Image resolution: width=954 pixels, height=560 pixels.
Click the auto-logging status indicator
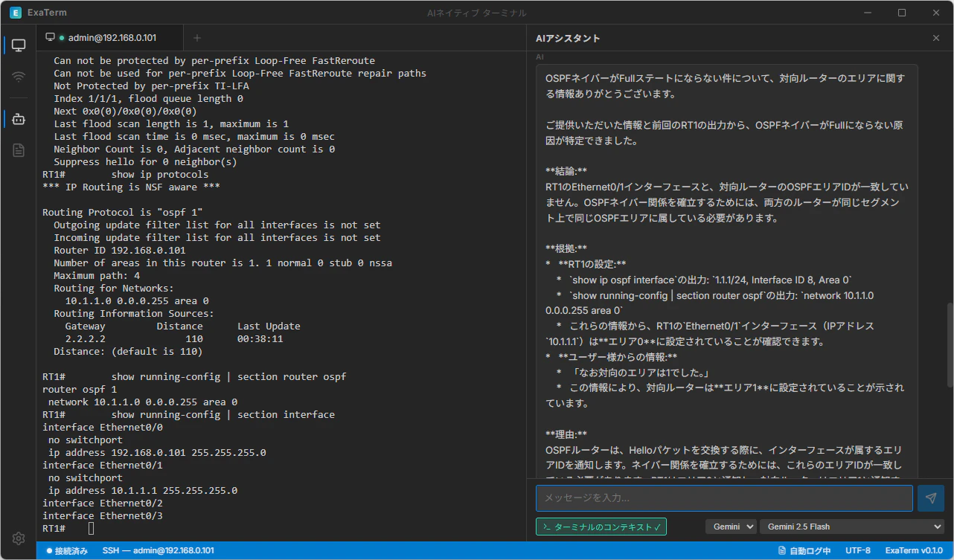(804, 551)
